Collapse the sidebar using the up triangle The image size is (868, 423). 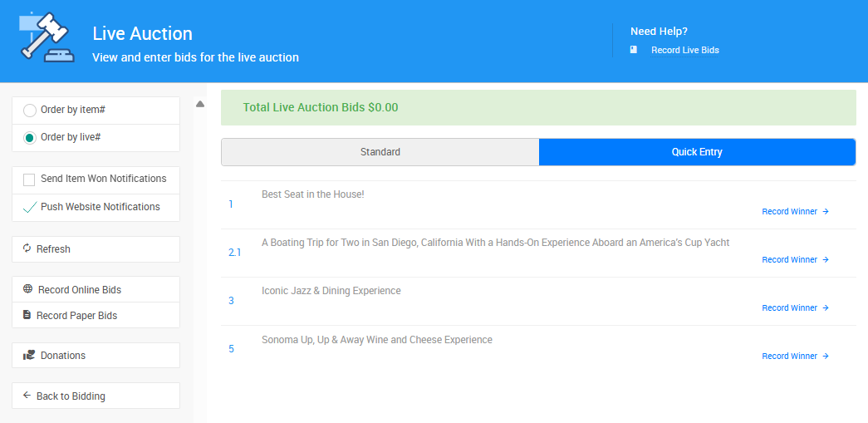click(200, 104)
